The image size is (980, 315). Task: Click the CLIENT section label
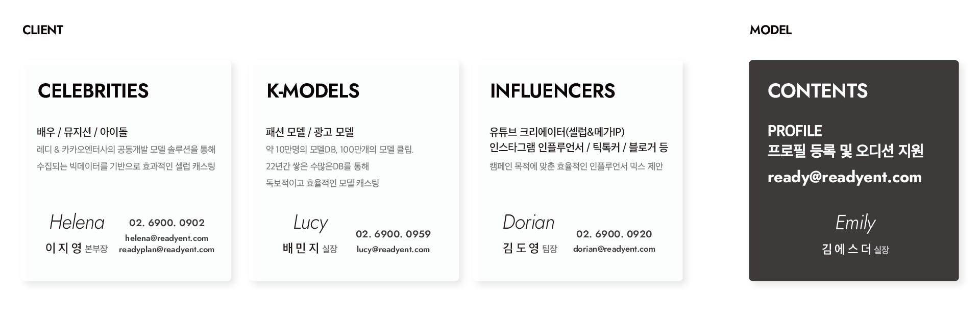[x=43, y=30]
